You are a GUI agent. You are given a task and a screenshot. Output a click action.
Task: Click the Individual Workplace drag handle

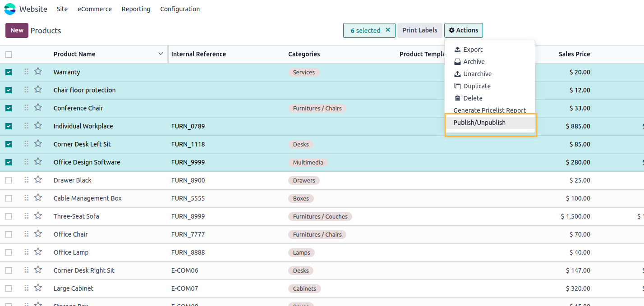pyautogui.click(x=27, y=126)
